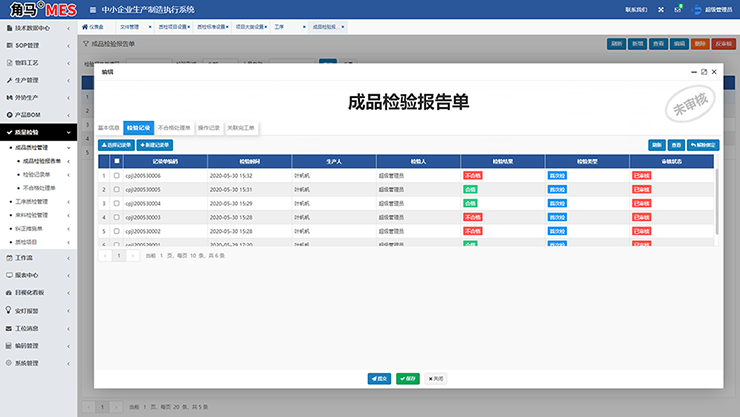Toggle the select-all checkbox in table header
This screenshot has width=740, height=417.
(117, 160)
